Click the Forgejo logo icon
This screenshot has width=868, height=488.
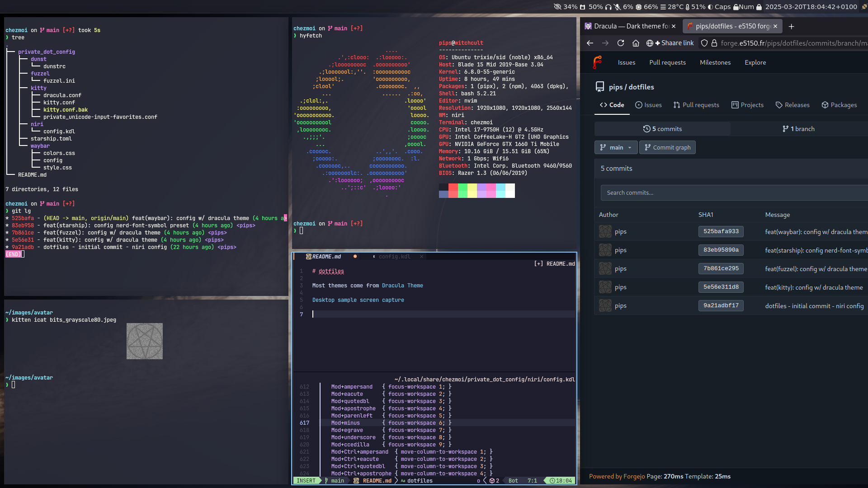[597, 62]
